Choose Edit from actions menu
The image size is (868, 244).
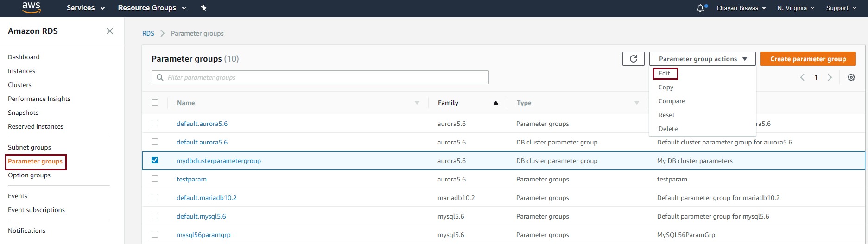point(665,73)
